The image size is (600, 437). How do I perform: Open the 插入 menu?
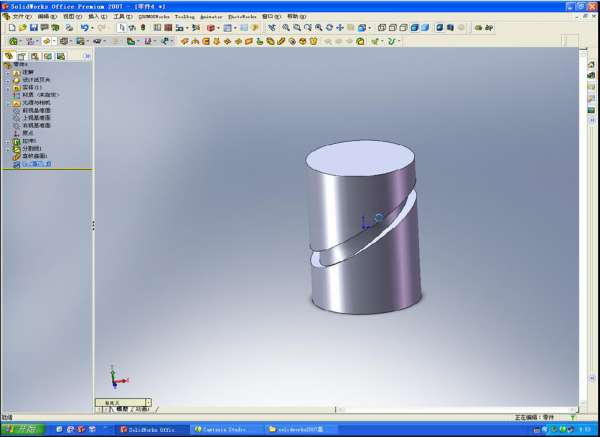click(x=97, y=17)
